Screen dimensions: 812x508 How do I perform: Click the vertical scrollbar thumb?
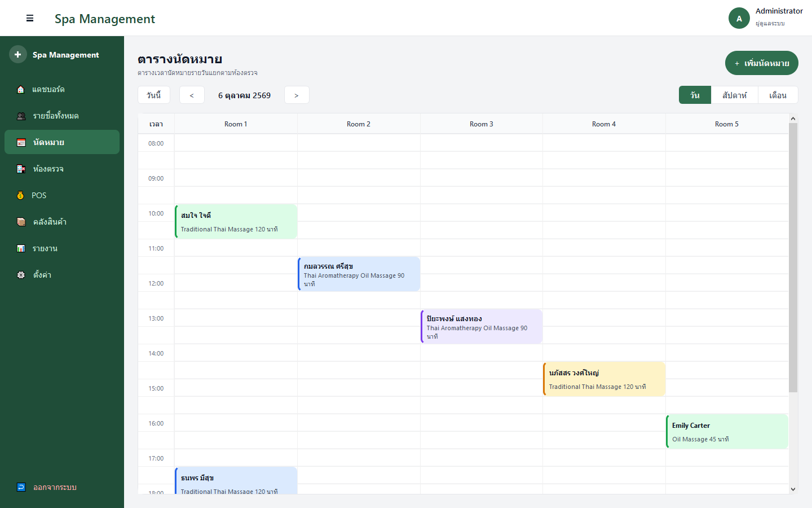(793, 257)
